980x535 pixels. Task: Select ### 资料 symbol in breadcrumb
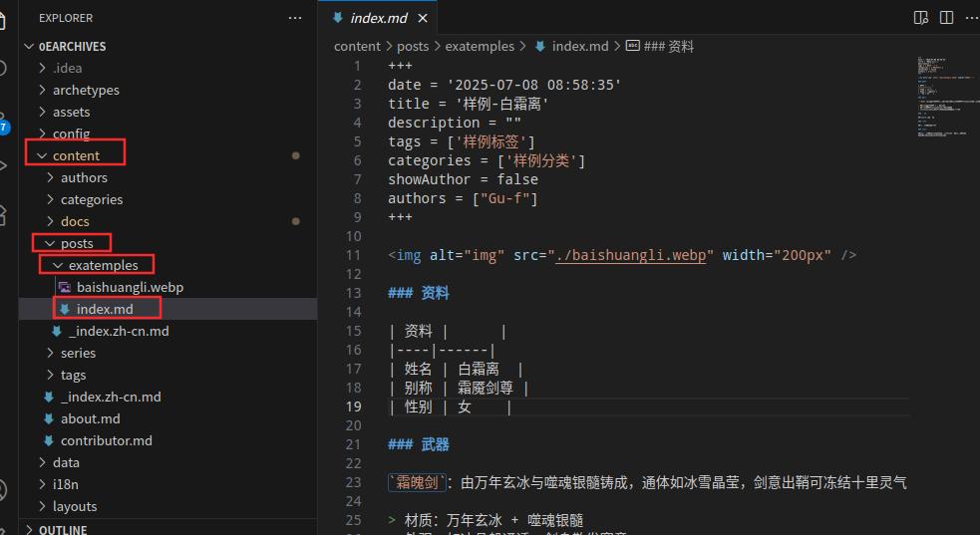coord(669,46)
